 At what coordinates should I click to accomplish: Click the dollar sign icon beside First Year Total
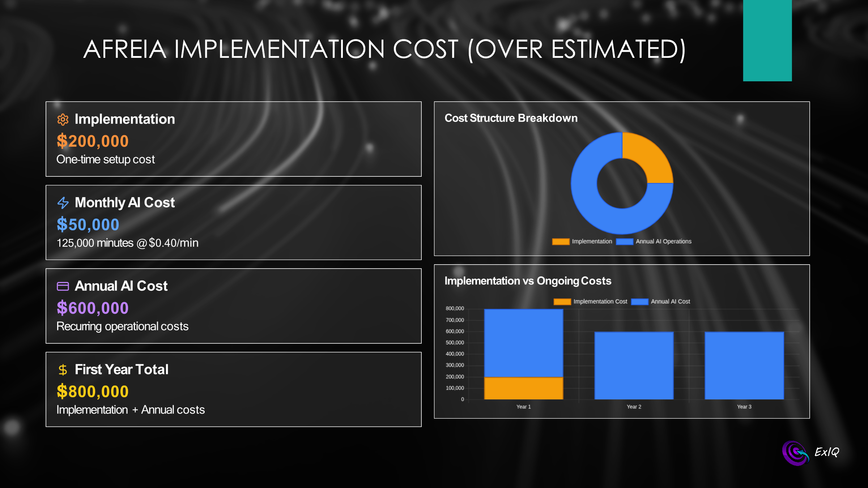click(x=63, y=370)
